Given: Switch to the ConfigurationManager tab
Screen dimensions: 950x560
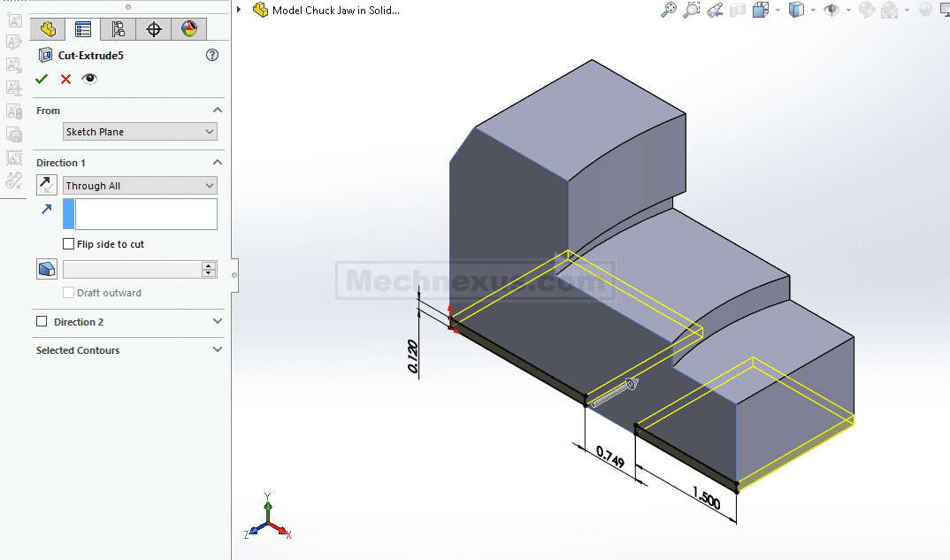Looking at the screenshot, I should pos(119,29).
